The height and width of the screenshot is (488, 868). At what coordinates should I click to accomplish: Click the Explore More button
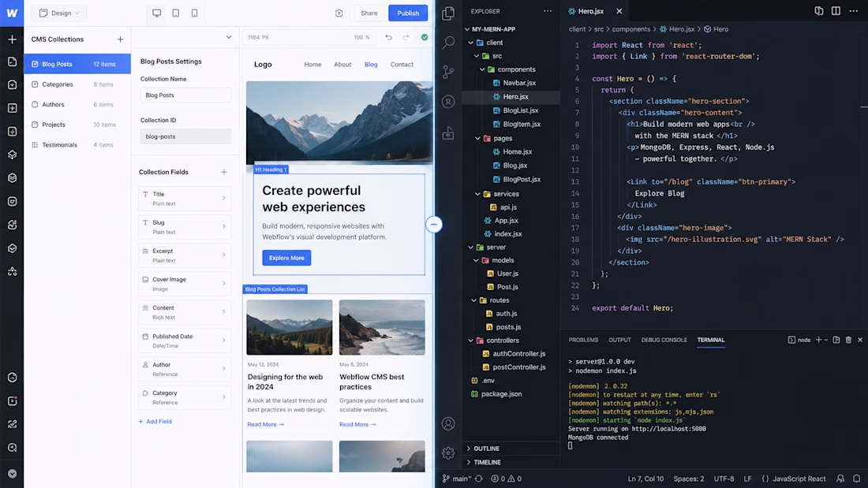point(286,258)
